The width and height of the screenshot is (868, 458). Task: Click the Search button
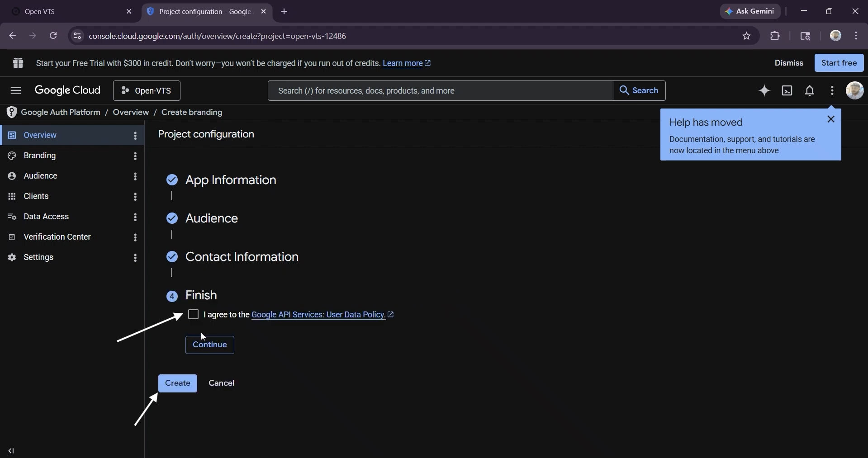point(639,91)
